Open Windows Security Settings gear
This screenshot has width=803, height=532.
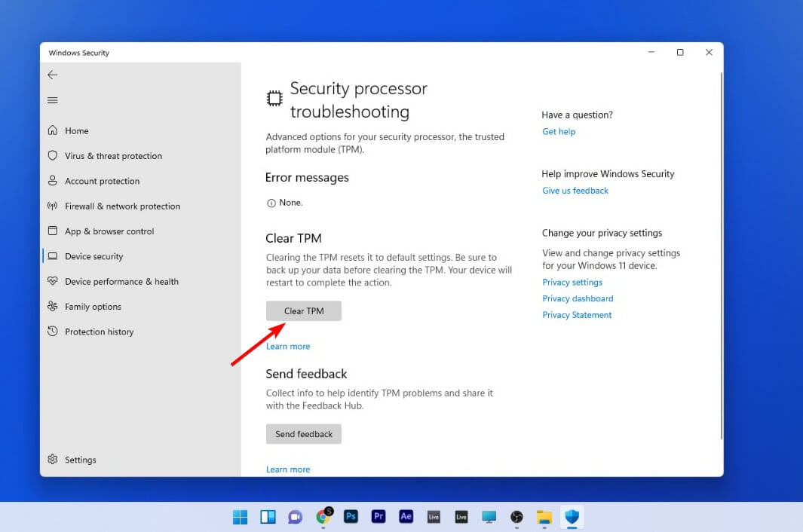pyautogui.click(x=80, y=460)
